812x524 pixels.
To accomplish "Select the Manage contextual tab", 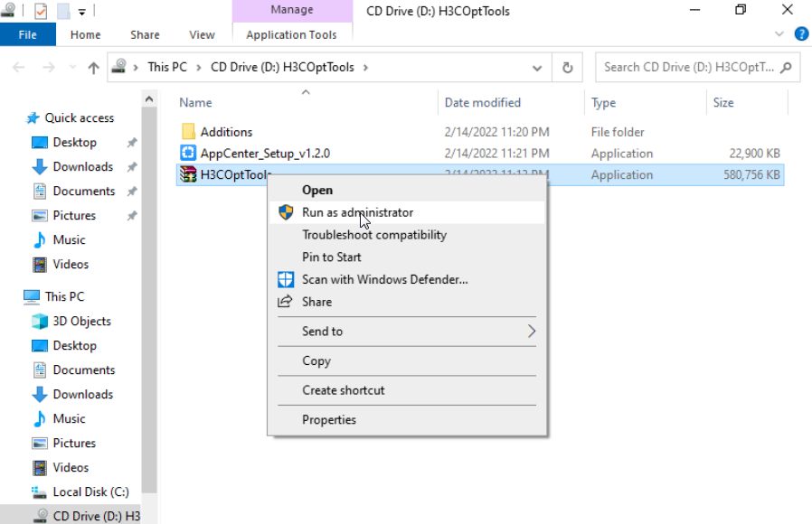I will [292, 10].
